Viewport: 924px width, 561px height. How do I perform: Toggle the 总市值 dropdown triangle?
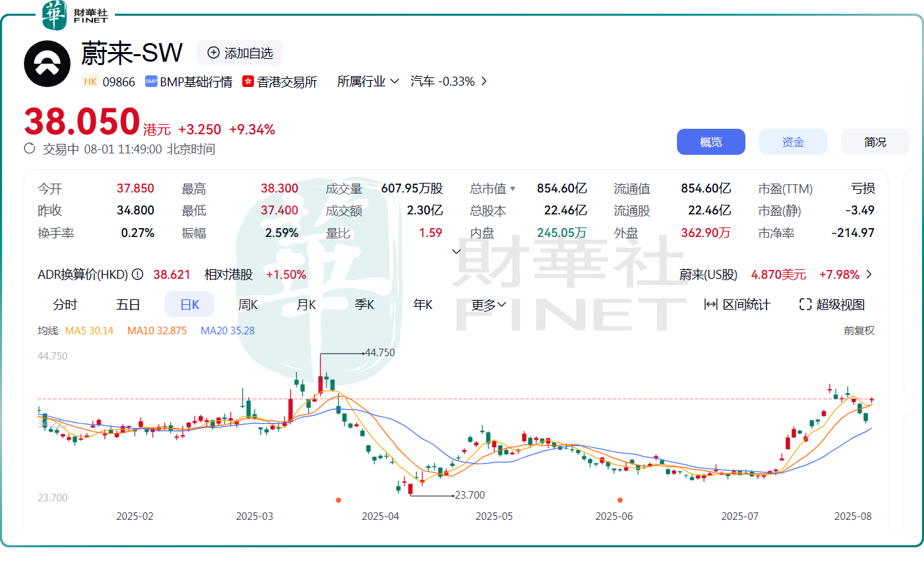coord(513,188)
